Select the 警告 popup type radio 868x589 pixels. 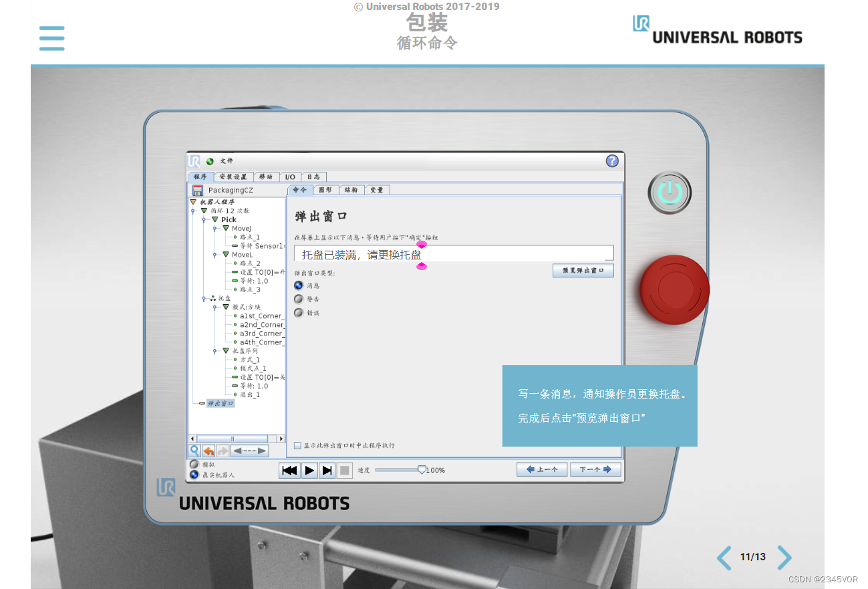299,299
